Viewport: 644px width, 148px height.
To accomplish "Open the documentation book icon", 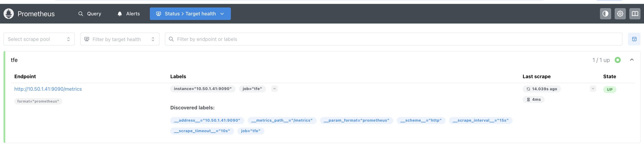I will click(635, 14).
